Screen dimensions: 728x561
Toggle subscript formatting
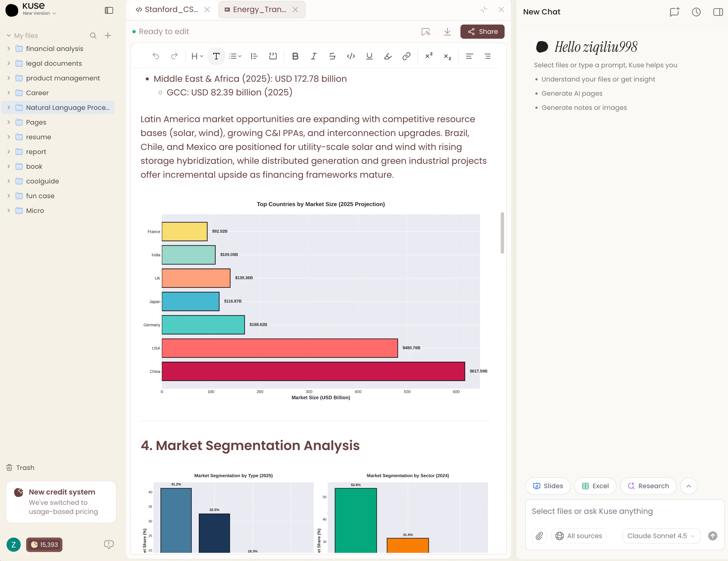click(447, 57)
